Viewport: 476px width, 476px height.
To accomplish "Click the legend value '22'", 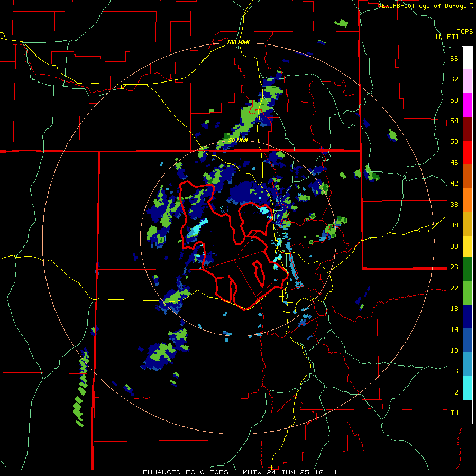I will pyautogui.click(x=454, y=288).
